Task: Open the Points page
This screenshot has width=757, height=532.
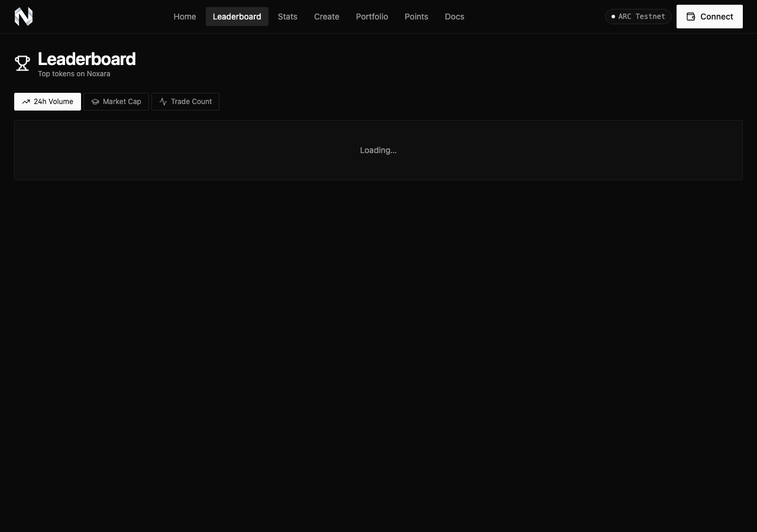Action: tap(416, 17)
